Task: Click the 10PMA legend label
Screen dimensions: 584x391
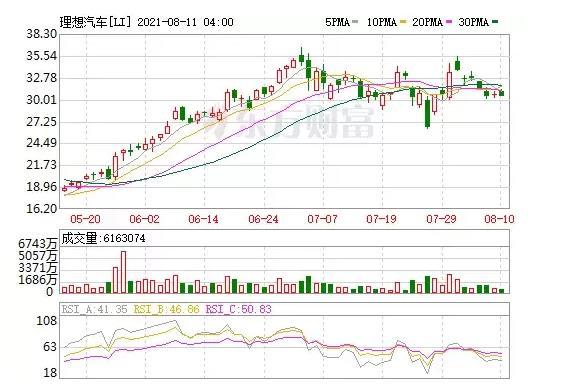Action: pyautogui.click(x=381, y=22)
